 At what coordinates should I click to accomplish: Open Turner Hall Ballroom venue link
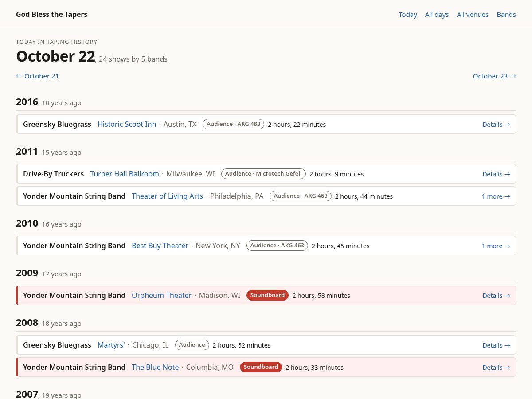(x=125, y=174)
